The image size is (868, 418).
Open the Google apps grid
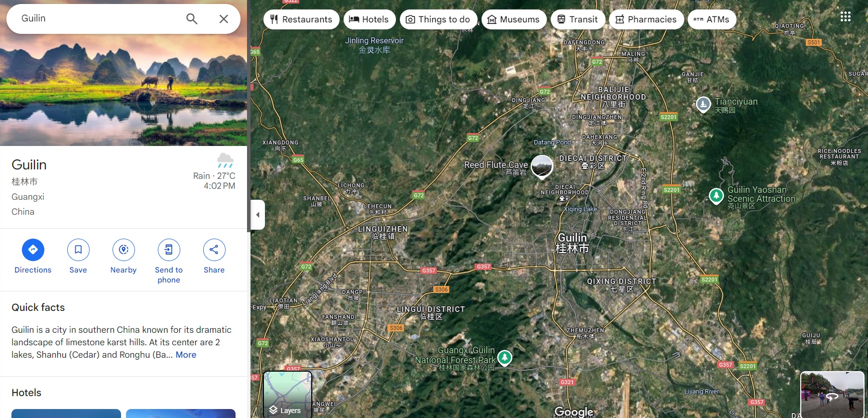846,17
